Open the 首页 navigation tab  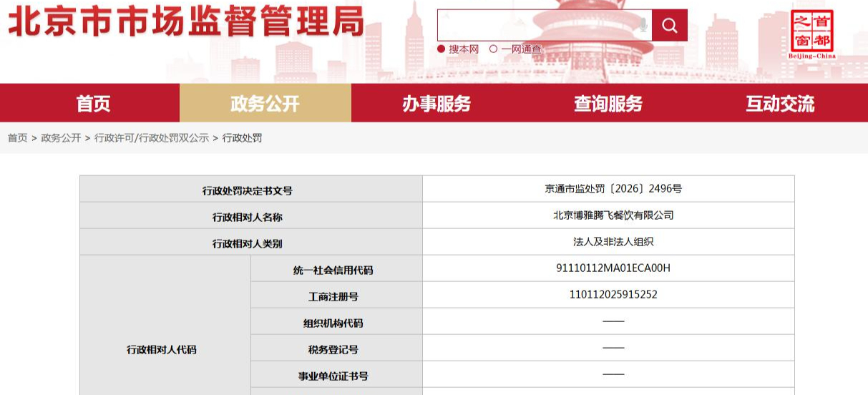point(94,104)
